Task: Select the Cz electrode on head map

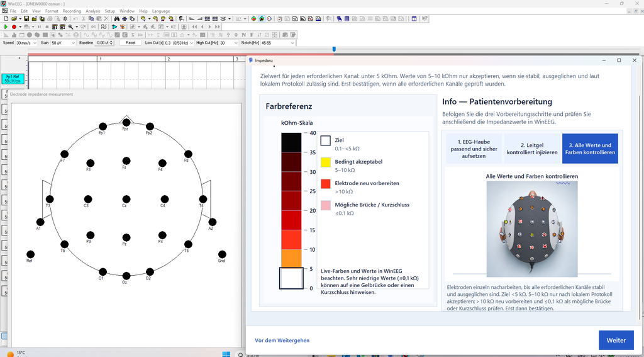Action: (x=126, y=199)
